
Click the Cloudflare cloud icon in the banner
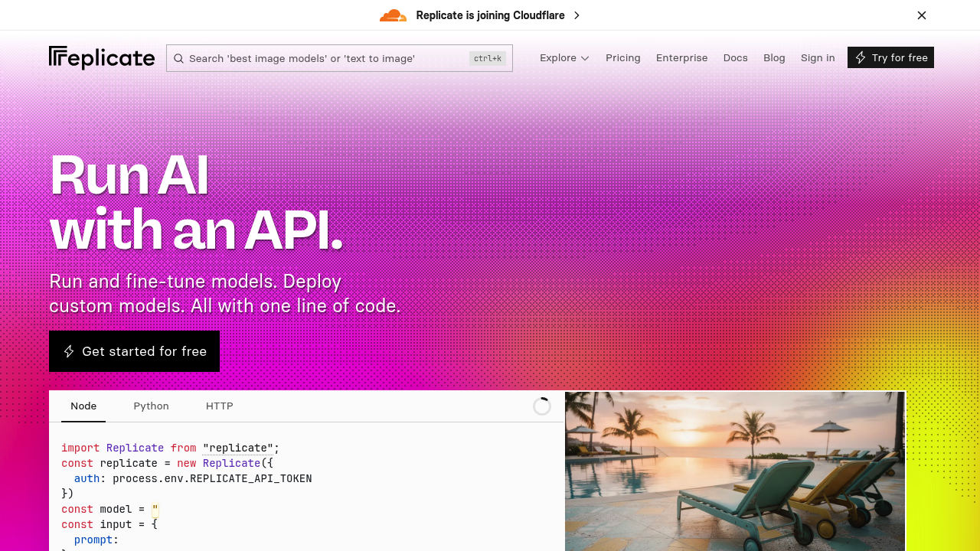coord(393,15)
